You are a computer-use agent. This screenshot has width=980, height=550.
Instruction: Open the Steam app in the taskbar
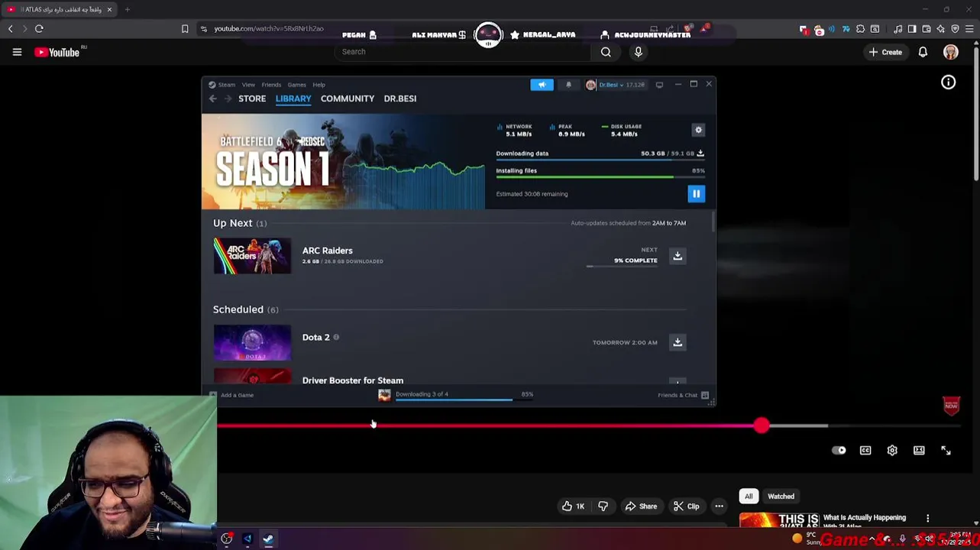pyautogui.click(x=268, y=539)
